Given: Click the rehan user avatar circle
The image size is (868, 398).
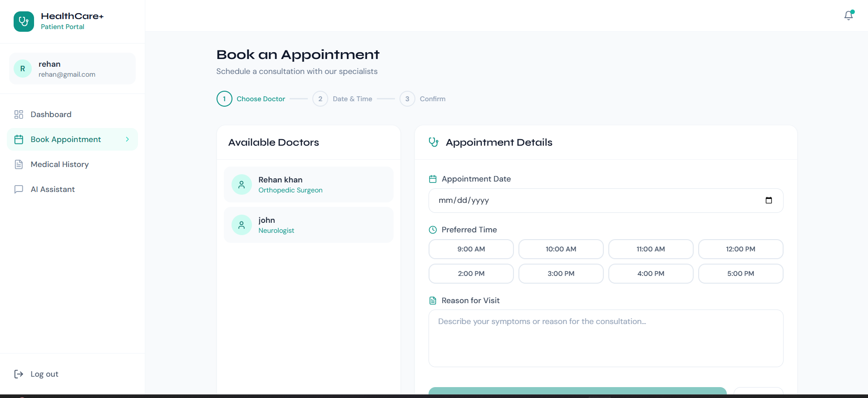Looking at the screenshot, I should tap(23, 69).
